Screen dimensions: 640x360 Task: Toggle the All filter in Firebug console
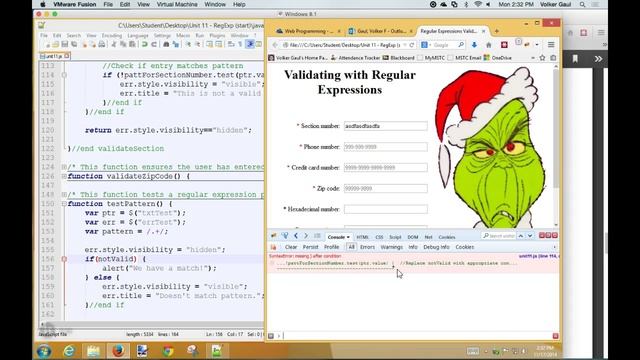point(351,247)
